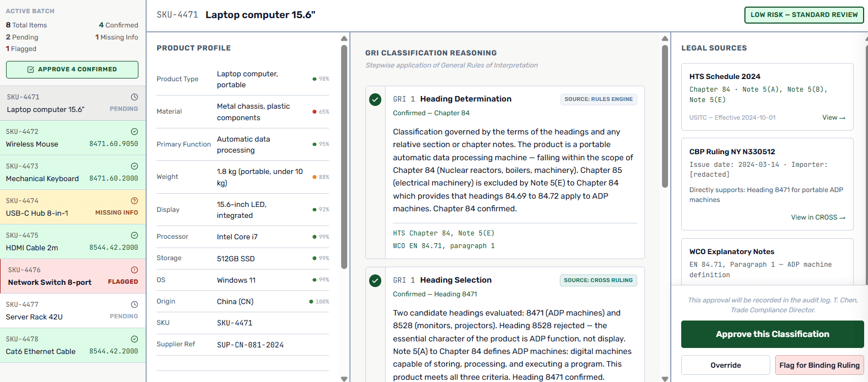
Task: Click the clock icon on SKU-4471 row
Action: click(x=135, y=97)
